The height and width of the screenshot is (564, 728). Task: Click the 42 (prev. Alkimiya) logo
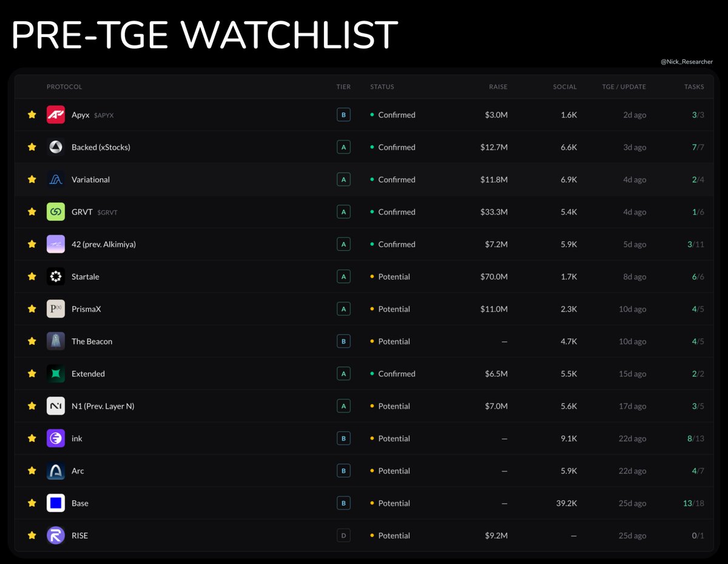click(56, 244)
